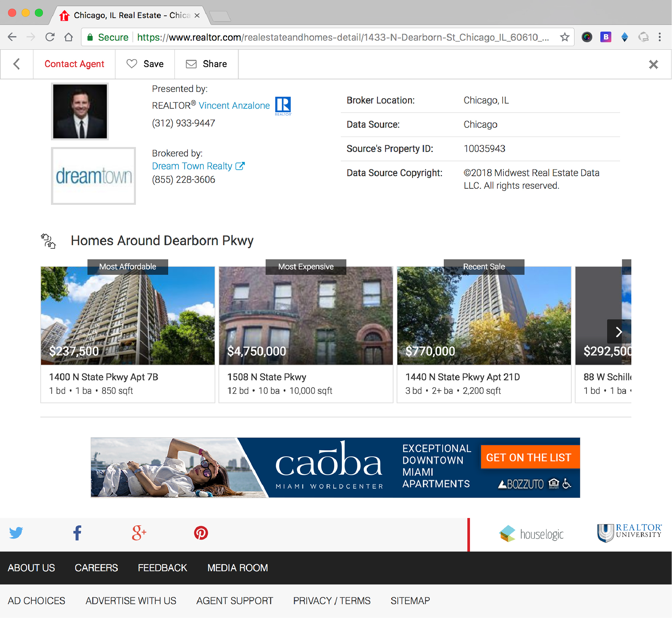Bookmark page with the star icon
The image size is (672, 618).
(x=564, y=37)
